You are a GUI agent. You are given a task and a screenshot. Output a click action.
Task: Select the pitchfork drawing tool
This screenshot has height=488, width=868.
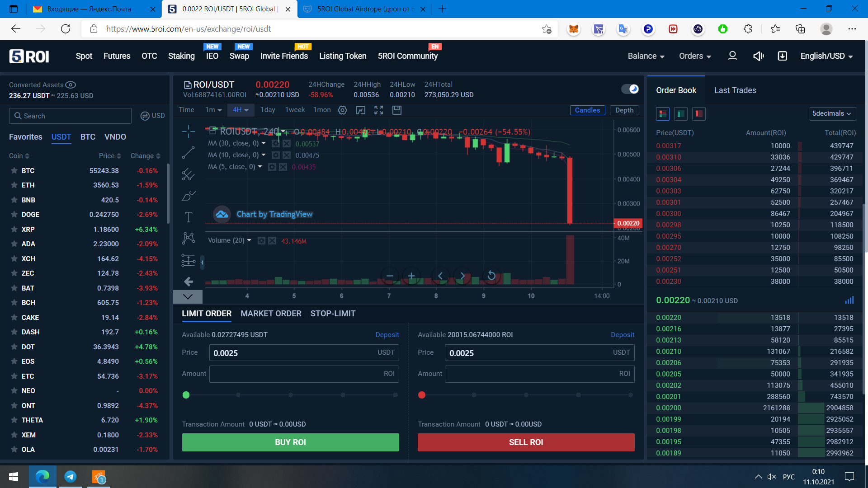[x=189, y=174]
